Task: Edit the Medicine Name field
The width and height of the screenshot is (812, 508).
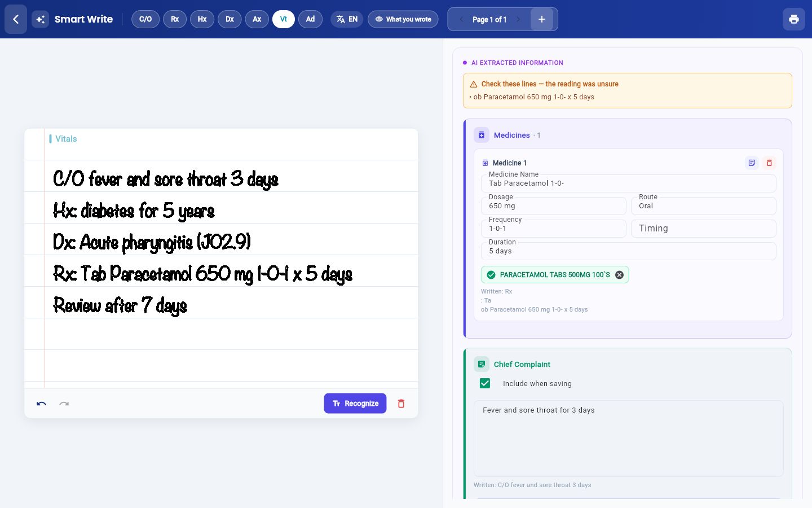Action: pos(628,183)
